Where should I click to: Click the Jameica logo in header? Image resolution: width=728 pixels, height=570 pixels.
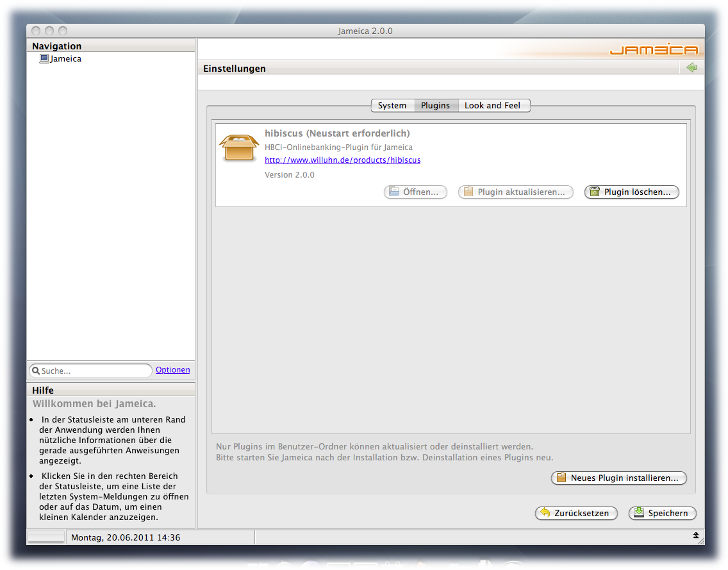point(654,49)
